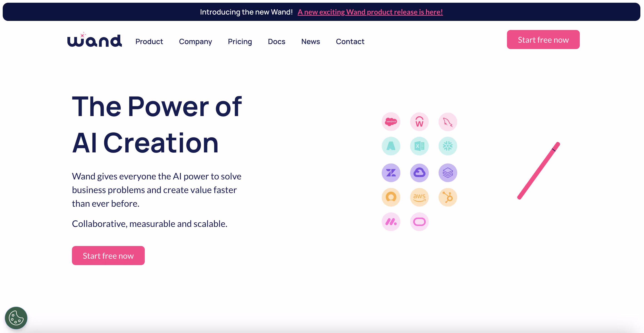
Task: Open the Product menu
Action: click(149, 42)
